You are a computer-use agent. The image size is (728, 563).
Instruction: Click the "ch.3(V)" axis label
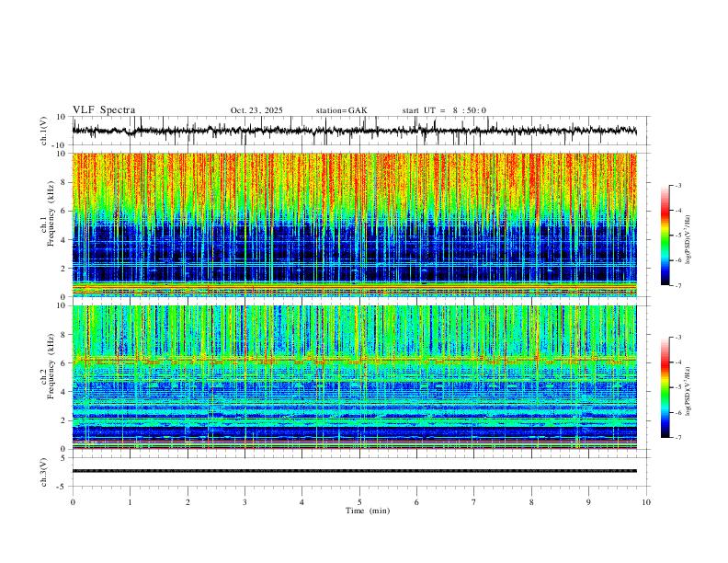pos(44,472)
